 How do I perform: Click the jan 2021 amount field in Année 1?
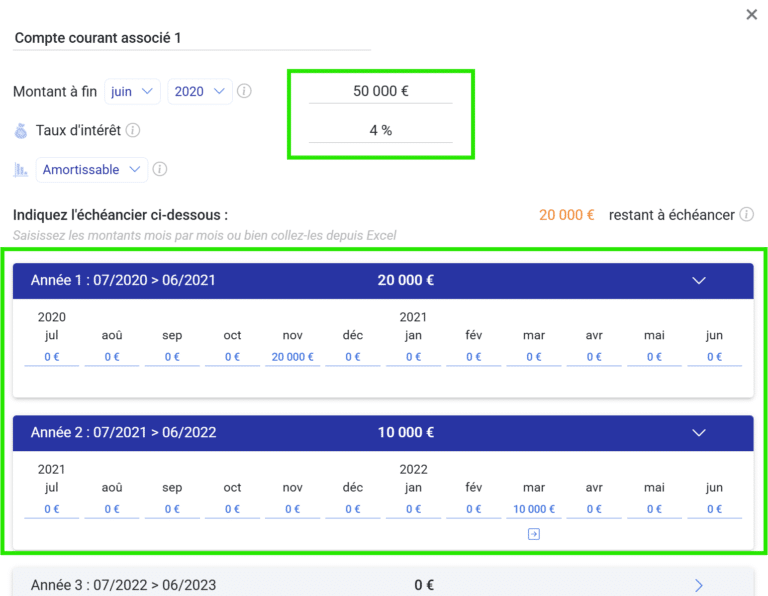pyautogui.click(x=413, y=357)
